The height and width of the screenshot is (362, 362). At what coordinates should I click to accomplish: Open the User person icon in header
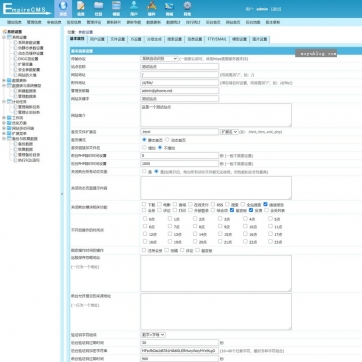[134, 8]
